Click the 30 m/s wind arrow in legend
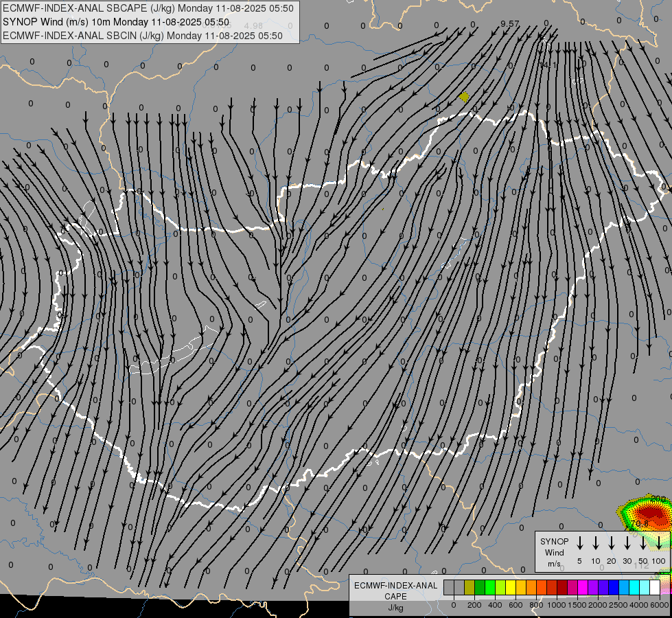This screenshot has width=672, height=618. pos(627,543)
